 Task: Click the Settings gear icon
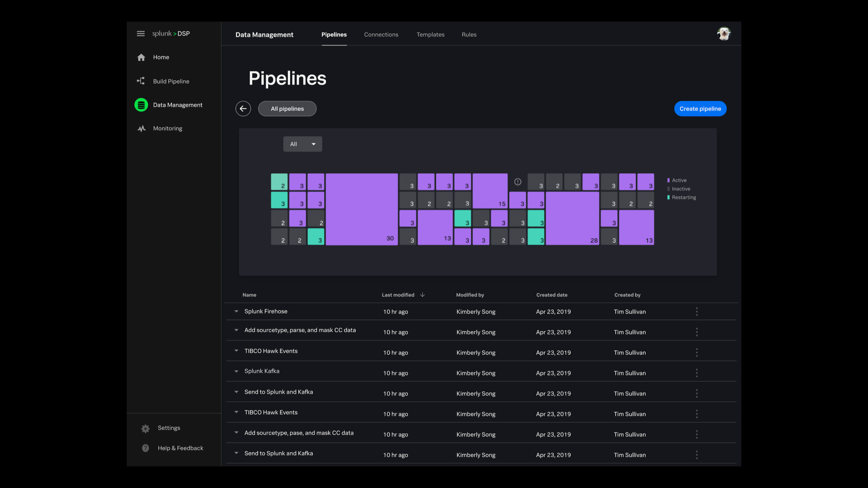pos(145,428)
